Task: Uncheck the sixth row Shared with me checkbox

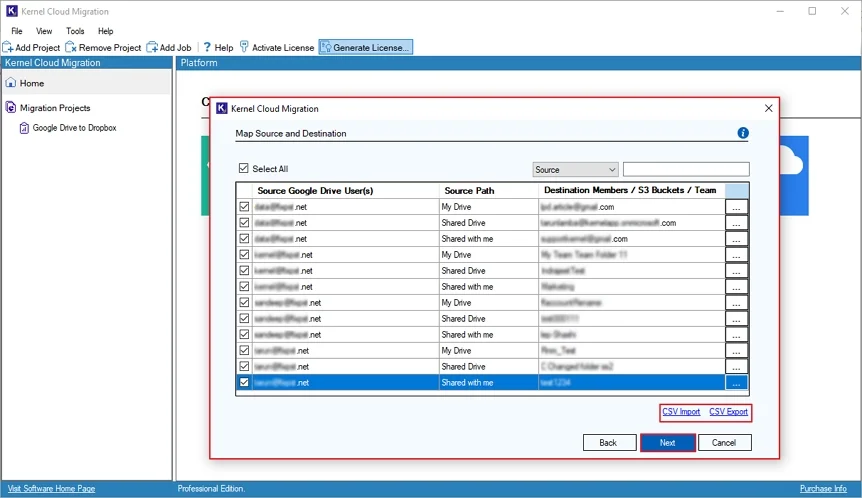Action: click(x=244, y=286)
